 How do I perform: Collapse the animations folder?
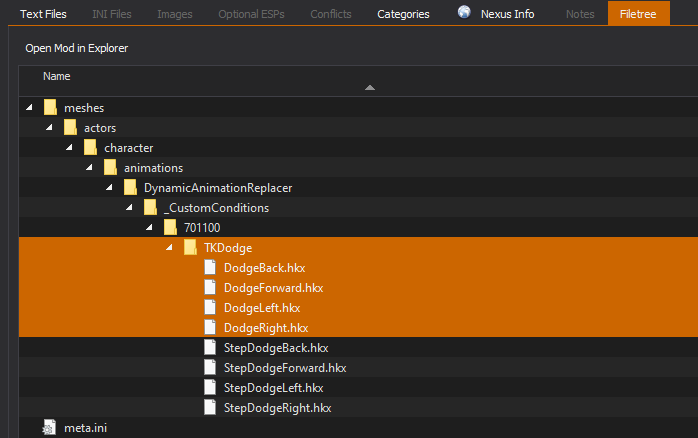(89, 167)
